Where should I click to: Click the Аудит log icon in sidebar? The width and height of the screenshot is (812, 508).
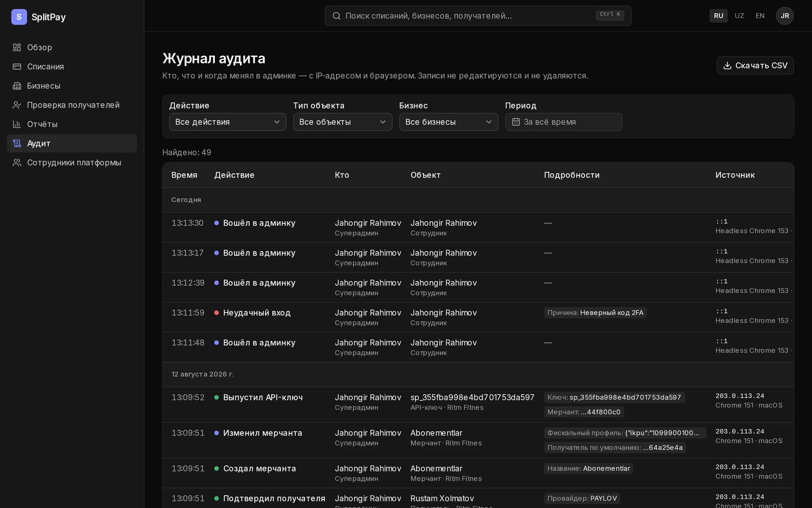[17, 143]
